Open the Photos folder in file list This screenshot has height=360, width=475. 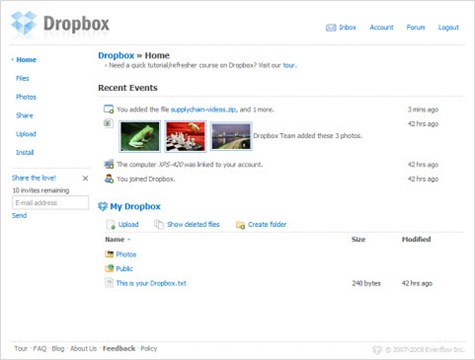click(x=126, y=254)
